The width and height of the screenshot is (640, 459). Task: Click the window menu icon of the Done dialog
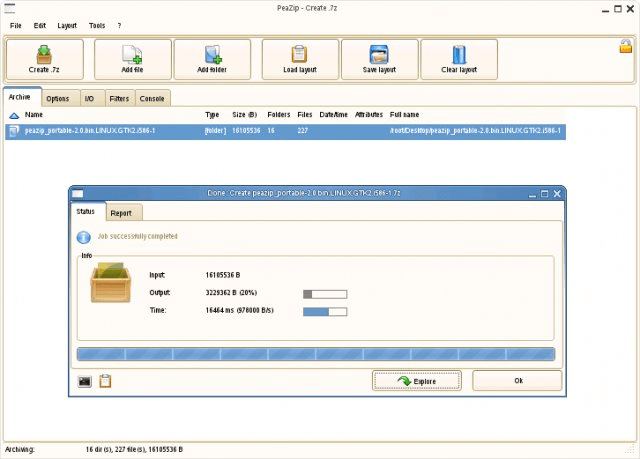[x=78, y=193]
